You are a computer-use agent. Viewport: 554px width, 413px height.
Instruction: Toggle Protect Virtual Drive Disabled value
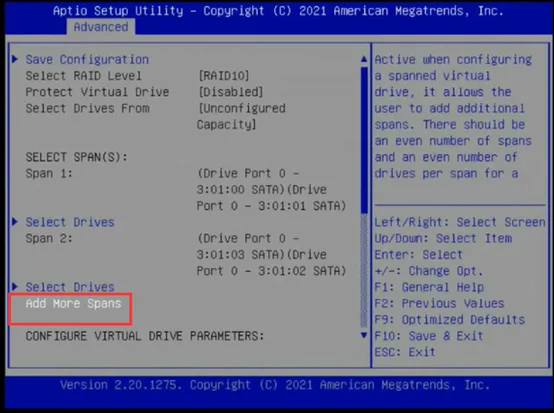pyautogui.click(x=231, y=92)
